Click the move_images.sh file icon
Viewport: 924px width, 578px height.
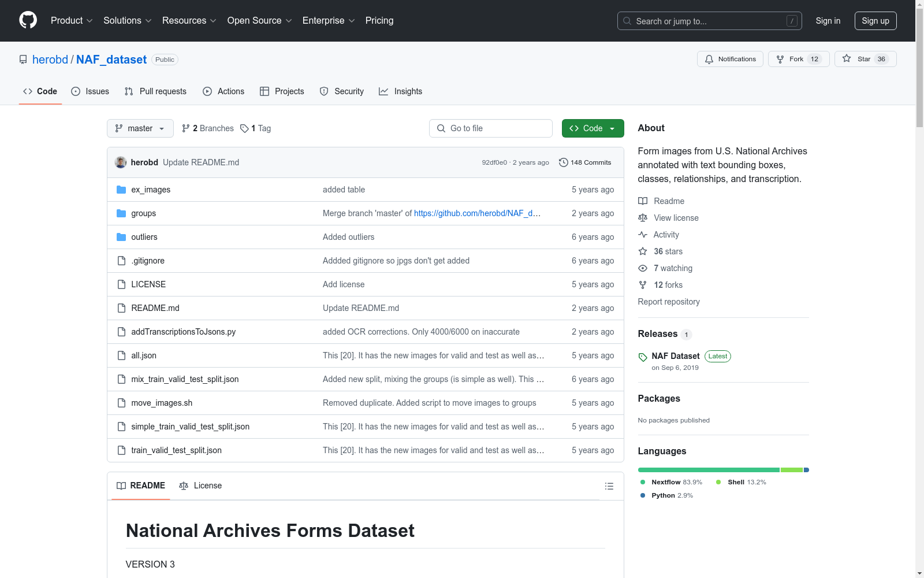click(x=121, y=403)
